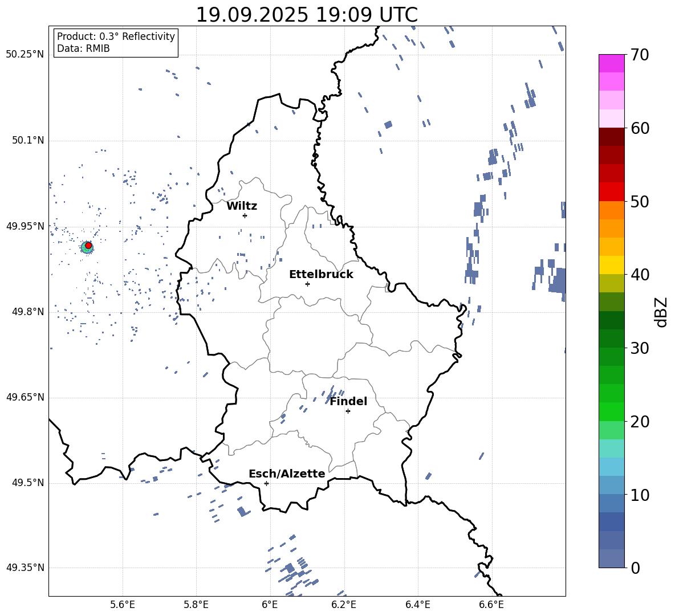Click the 5.6°E longitude label
The image size is (675, 616).
tap(123, 605)
